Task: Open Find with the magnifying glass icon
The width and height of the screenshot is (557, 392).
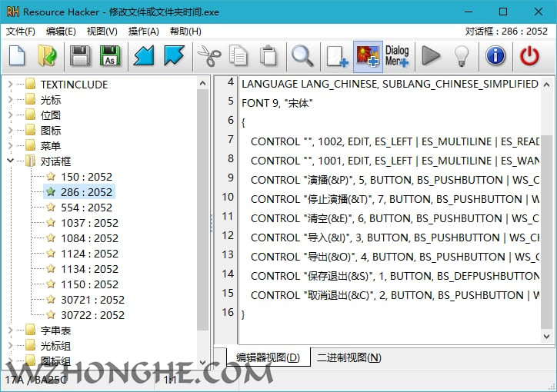Action: coord(302,56)
